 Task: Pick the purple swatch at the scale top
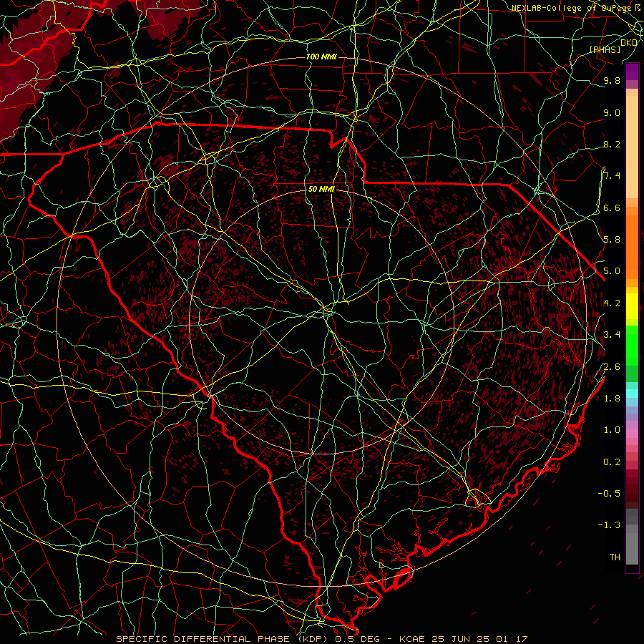click(x=632, y=72)
